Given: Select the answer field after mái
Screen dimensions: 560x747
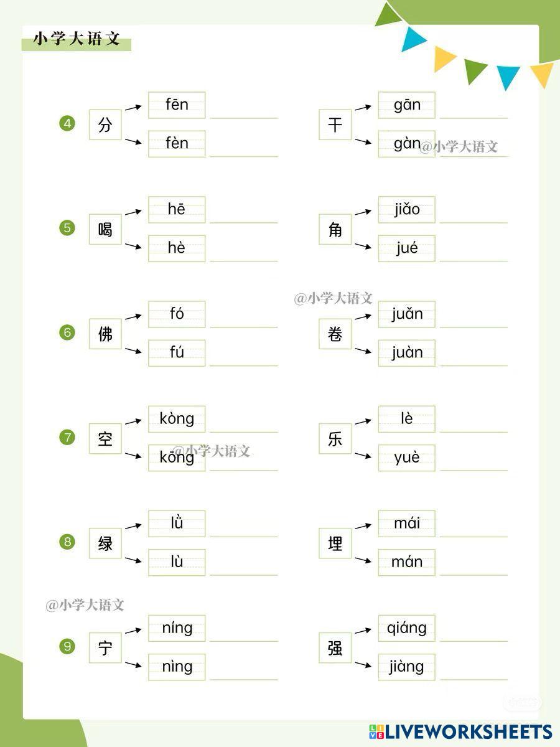Looking at the screenshot, I should (x=474, y=528).
